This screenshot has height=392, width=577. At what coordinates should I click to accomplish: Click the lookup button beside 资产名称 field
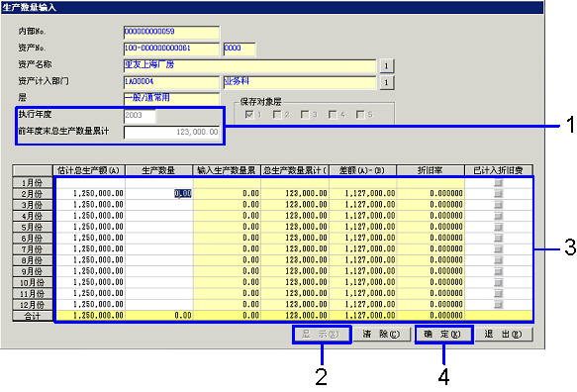tap(386, 66)
